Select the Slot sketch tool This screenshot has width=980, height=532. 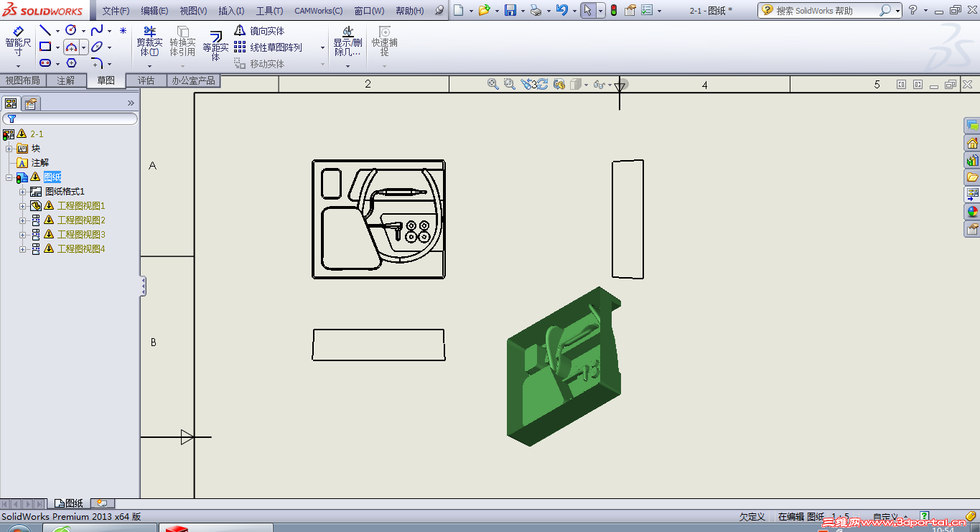click(45, 63)
